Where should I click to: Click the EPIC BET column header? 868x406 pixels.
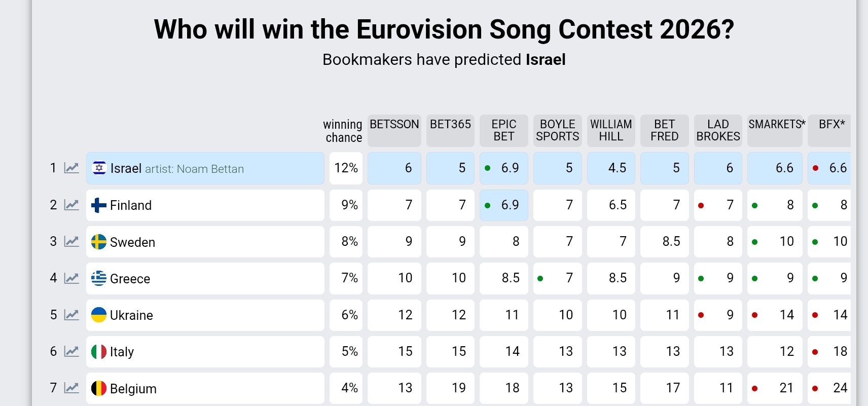pyautogui.click(x=504, y=130)
